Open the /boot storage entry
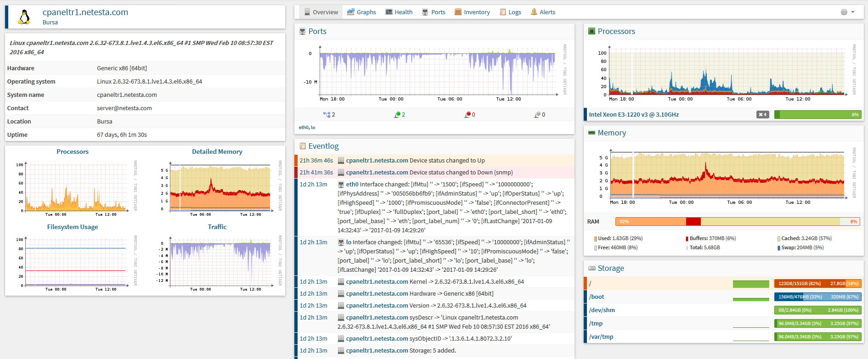This screenshot has width=868, height=359. pos(597,297)
